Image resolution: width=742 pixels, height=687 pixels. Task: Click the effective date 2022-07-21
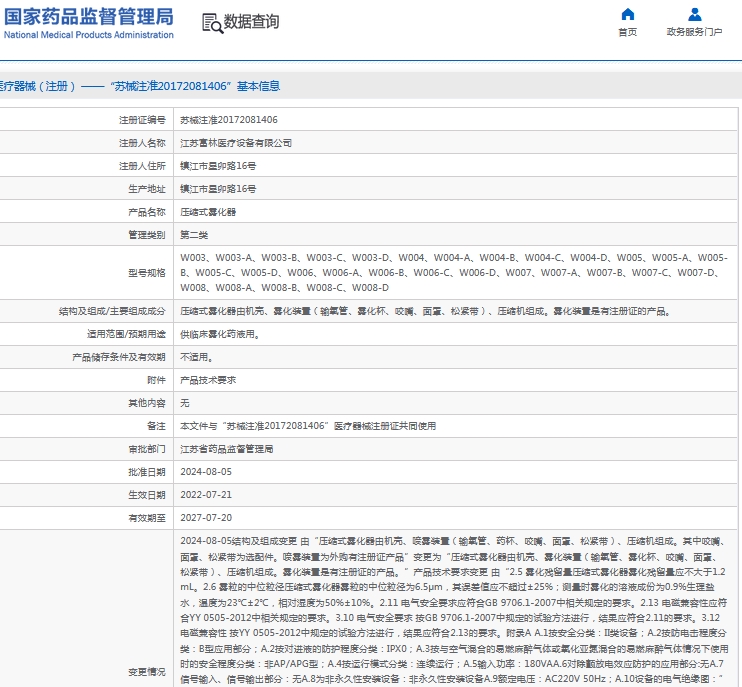tap(206, 495)
